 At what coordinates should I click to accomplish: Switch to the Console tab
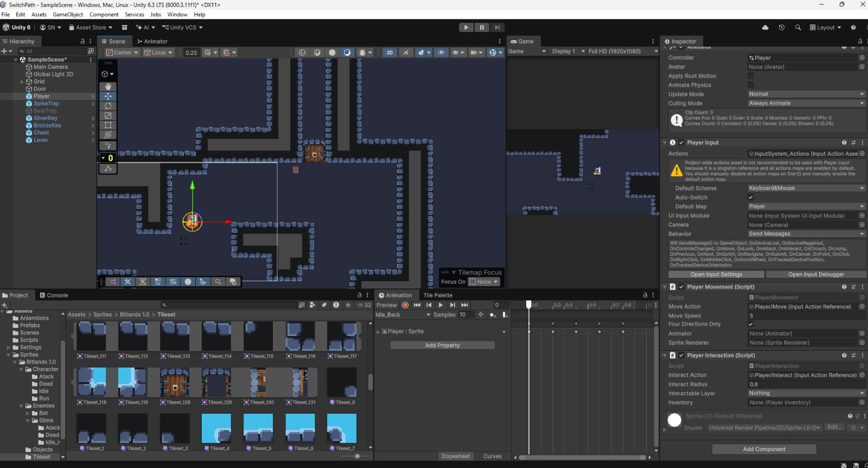[x=54, y=295]
